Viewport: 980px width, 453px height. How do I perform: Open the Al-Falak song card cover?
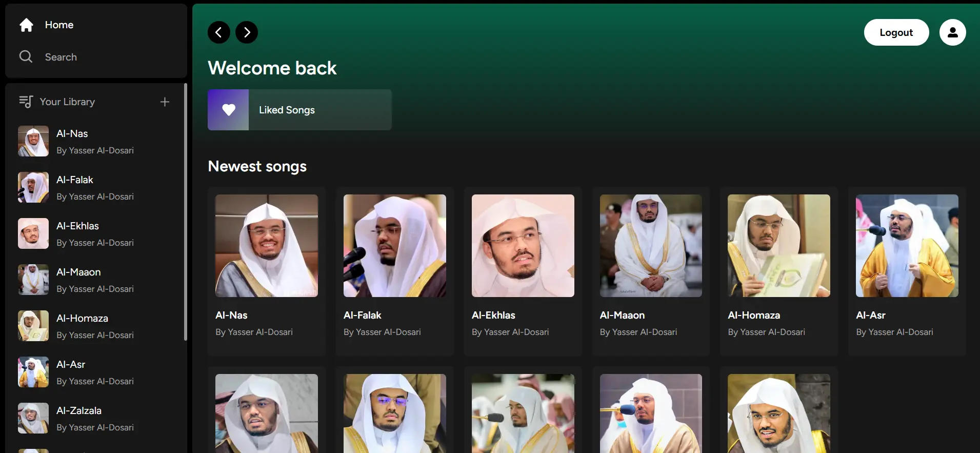pos(394,246)
